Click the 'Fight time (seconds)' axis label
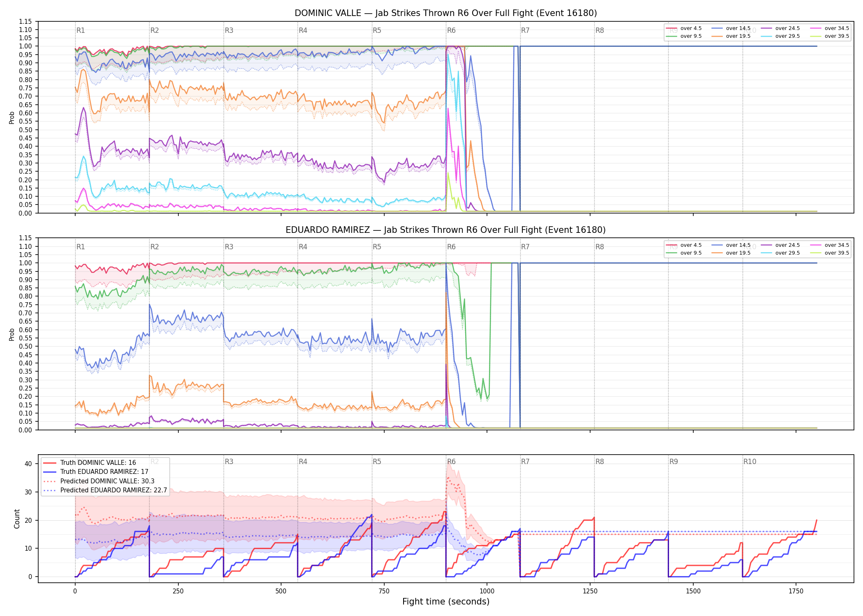 [x=446, y=602]
